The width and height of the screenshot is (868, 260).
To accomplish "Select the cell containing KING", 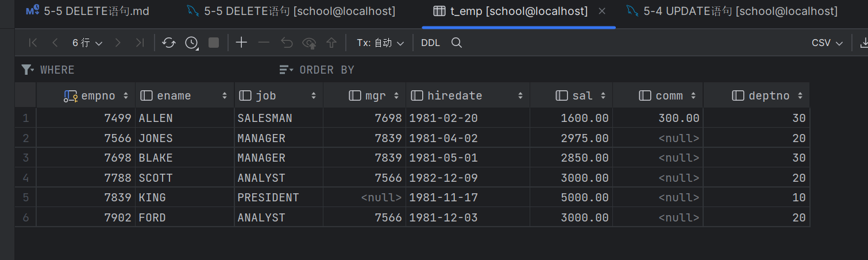I will (184, 197).
